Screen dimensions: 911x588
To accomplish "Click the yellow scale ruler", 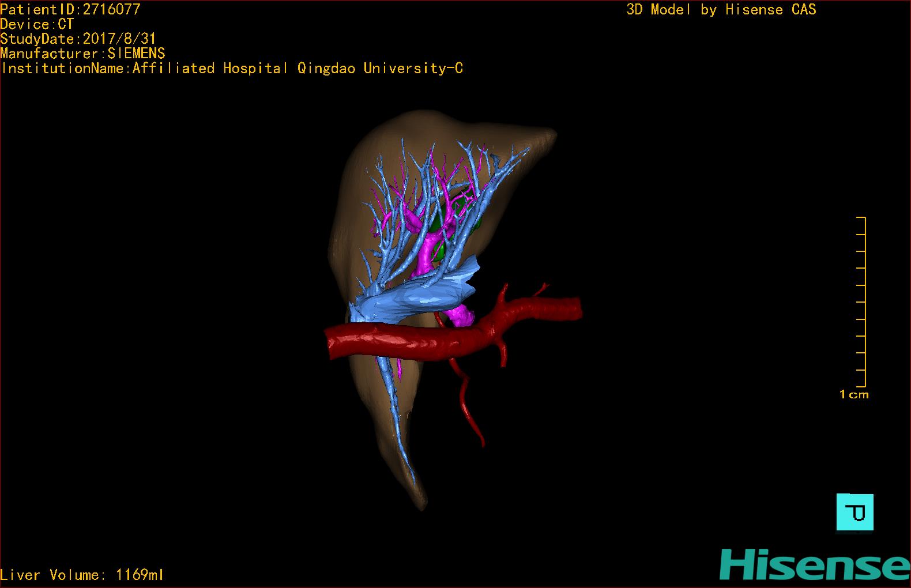I will point(861,302).
